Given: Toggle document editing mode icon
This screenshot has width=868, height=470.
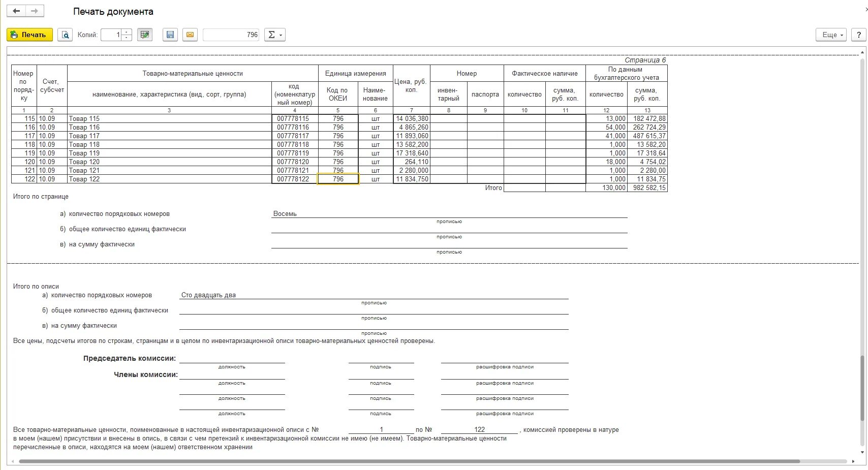Looking at the screenshot, I should point(145,35).
